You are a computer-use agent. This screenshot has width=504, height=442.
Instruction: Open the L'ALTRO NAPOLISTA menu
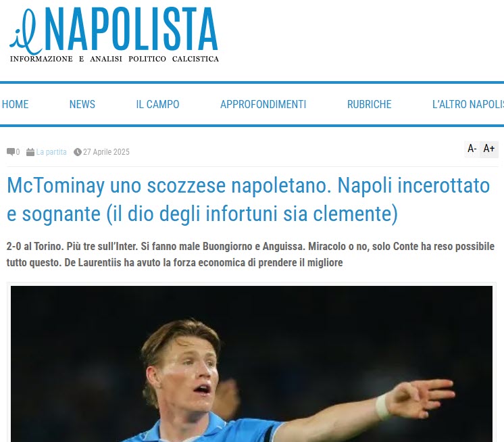point(468,105)
